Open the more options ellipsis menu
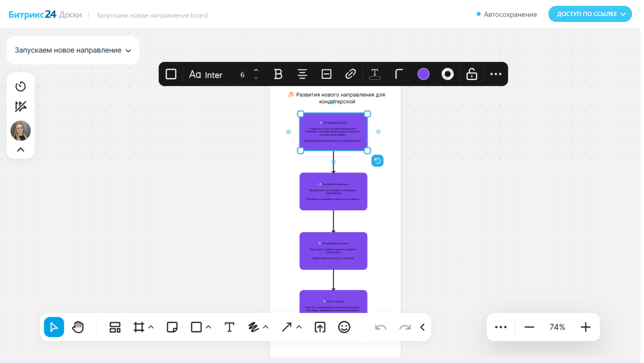Image resolution: width=644 pixels, height=363 pixels. tap(496, 74)
